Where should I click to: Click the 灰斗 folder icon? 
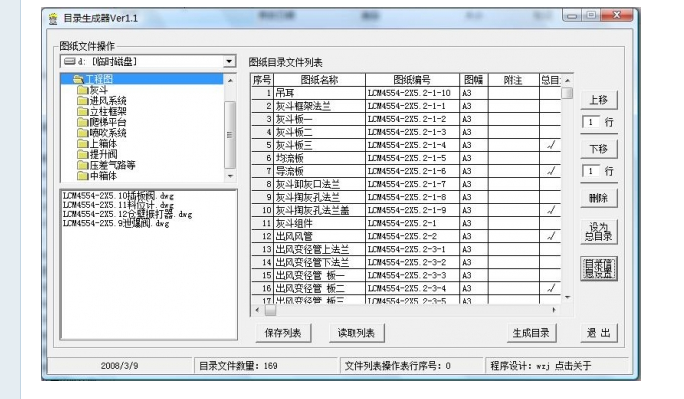[82, 90]
